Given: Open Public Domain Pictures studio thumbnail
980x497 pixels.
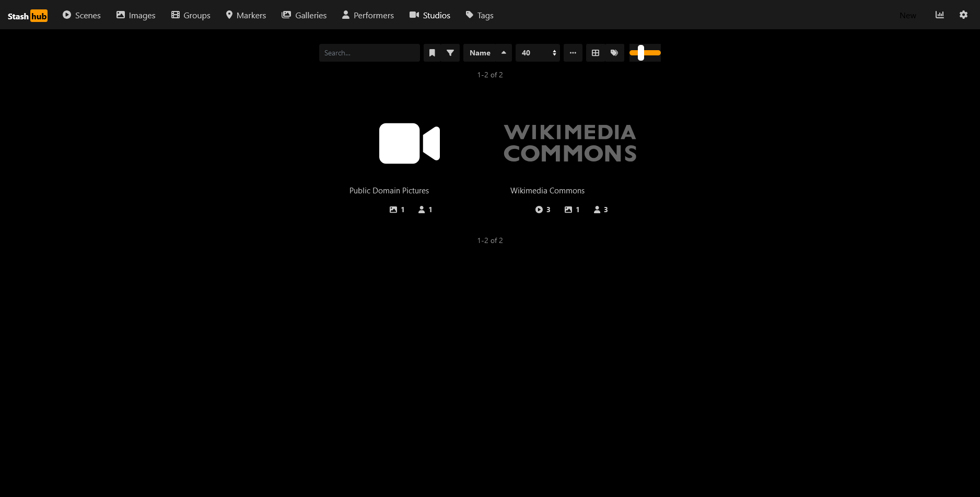Looking at the screenshot, I should click(x=410, y=143).
